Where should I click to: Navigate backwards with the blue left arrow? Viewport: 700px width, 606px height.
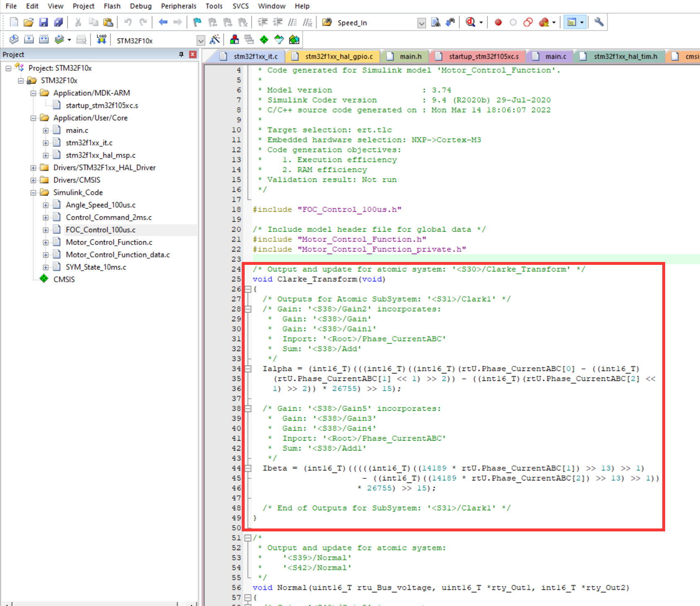(163, 22)
